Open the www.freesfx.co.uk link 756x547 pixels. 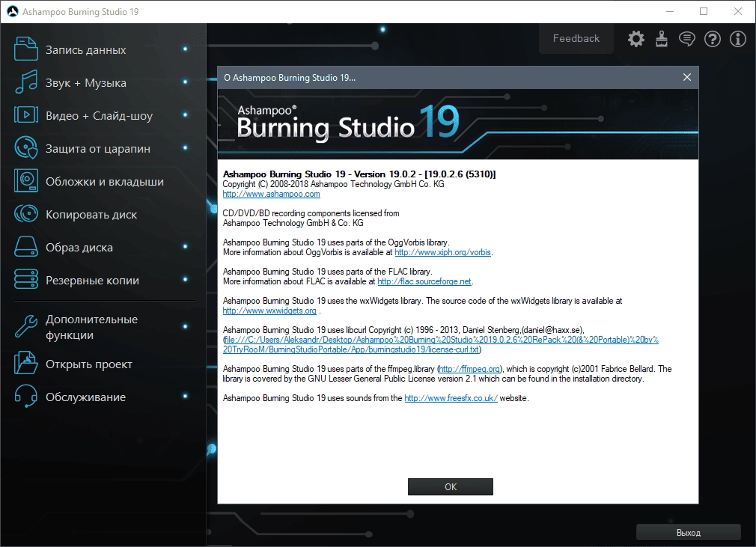(x=451, y=398)
